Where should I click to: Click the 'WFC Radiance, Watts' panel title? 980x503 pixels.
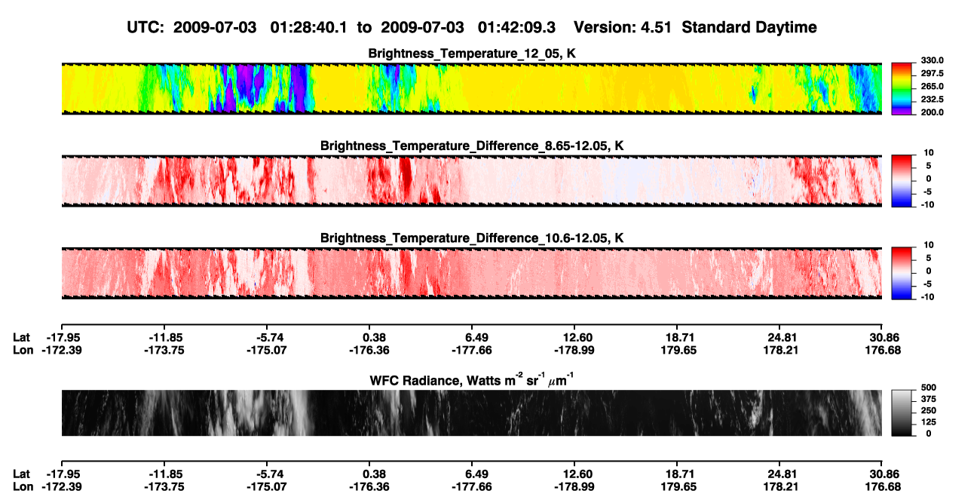click(x=472, y=379)
